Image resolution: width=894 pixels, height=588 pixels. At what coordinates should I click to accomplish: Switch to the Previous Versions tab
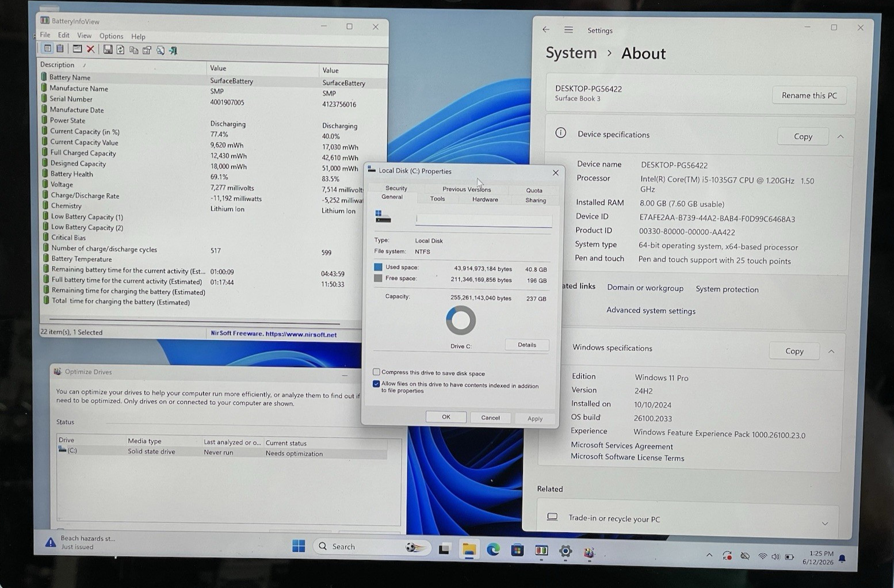[x=467, y=189]
